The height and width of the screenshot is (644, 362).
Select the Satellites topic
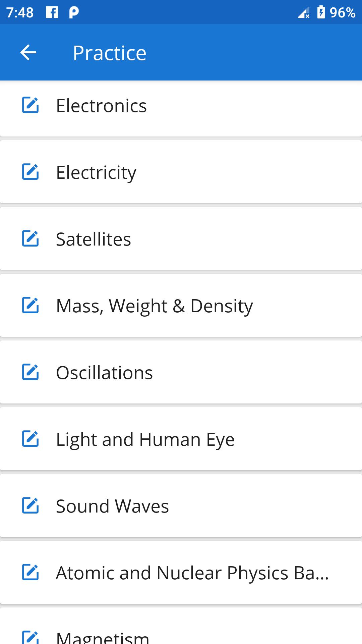[94, 239]
